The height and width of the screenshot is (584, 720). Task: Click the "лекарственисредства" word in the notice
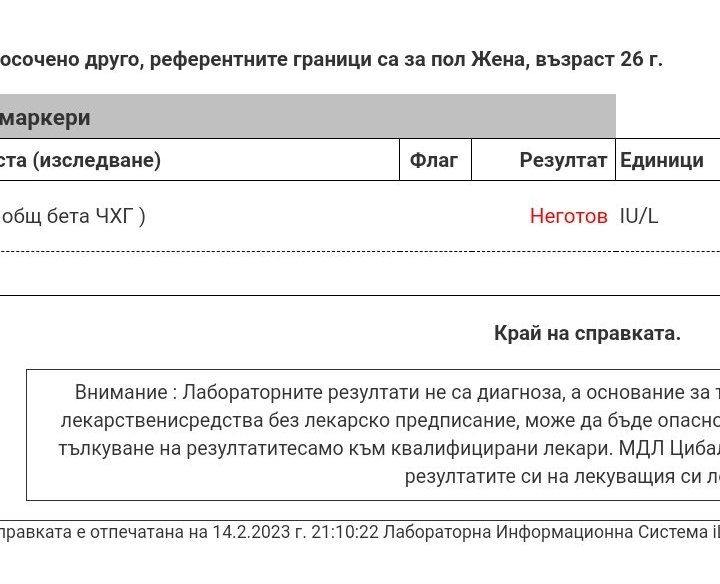click(148, 420)
